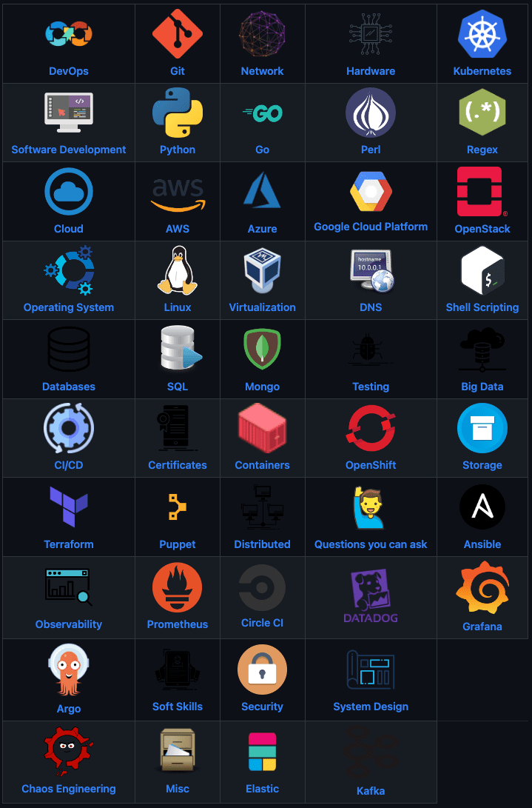Follow the Distributed link
532x808 pixels.
click(x=262, y=544)
